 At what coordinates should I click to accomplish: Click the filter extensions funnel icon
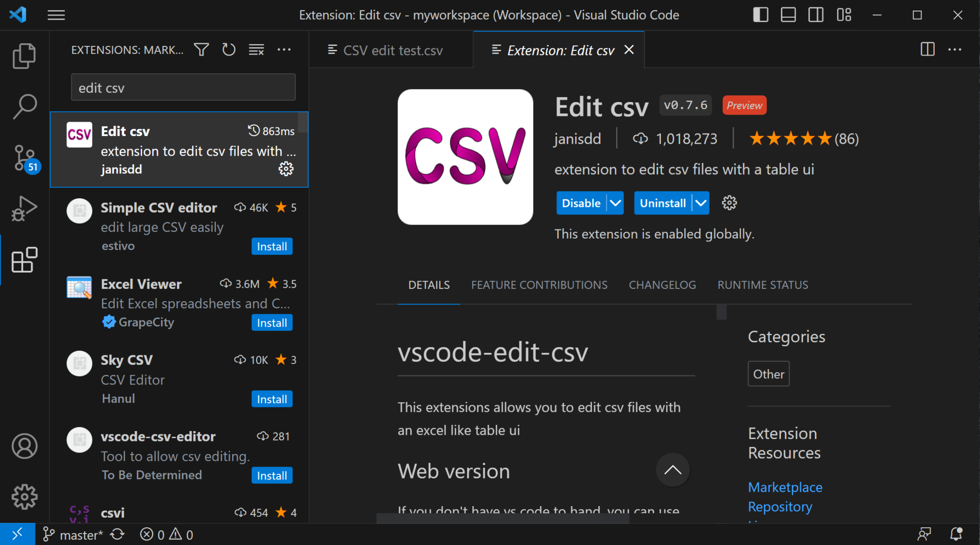point(201,49)
